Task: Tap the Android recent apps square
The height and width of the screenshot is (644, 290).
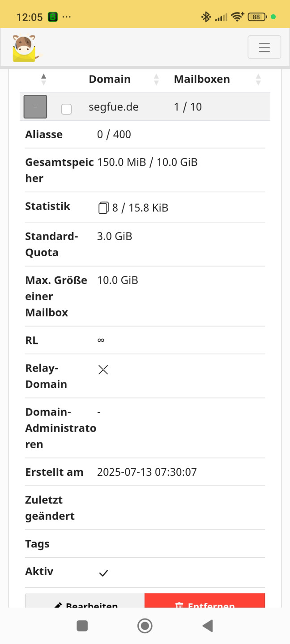Action: point(82,626)
